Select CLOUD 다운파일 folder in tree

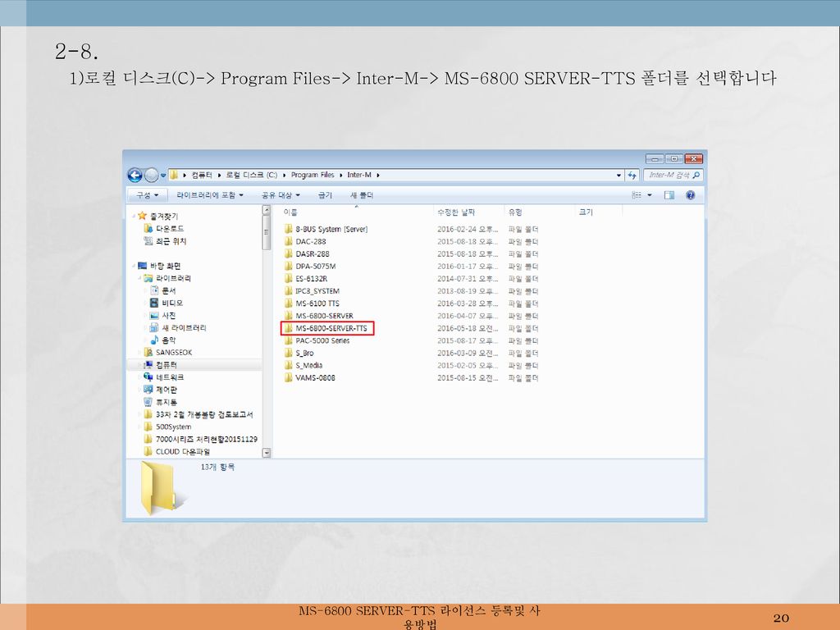[x=182, y=452]
